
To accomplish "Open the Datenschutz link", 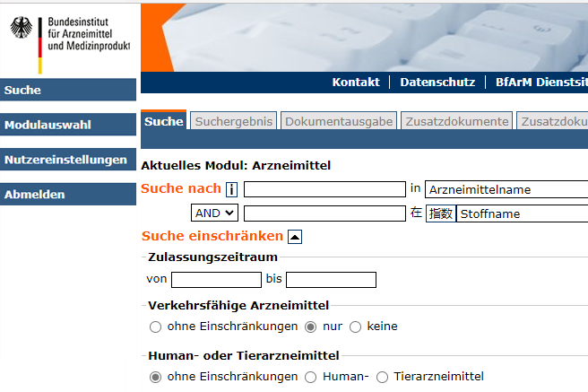I will tap(437, 82).
